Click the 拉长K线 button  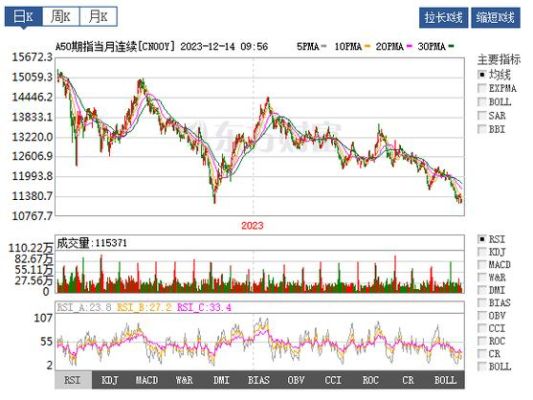pos(443,17)
